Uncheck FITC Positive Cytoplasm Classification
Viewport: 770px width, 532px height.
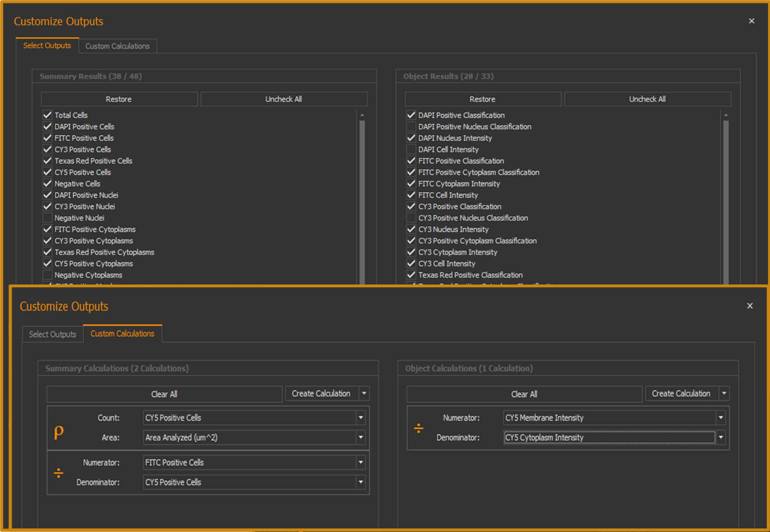coord(411,172)
